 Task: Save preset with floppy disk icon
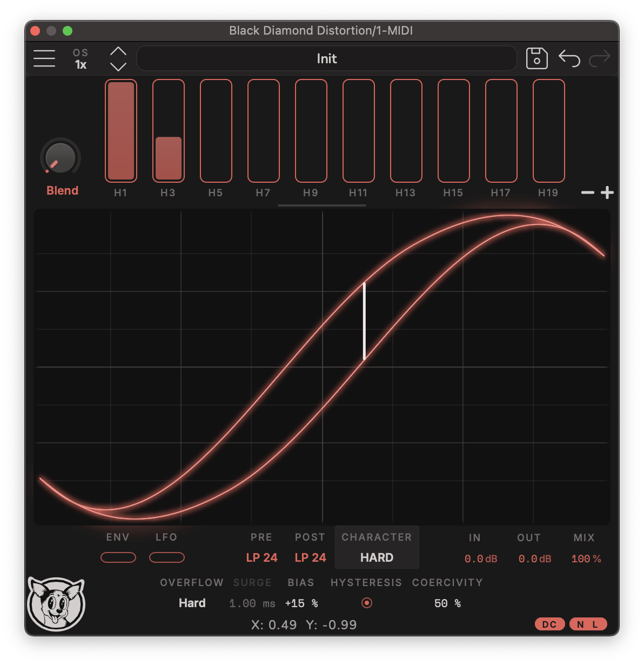pos(536,58)
